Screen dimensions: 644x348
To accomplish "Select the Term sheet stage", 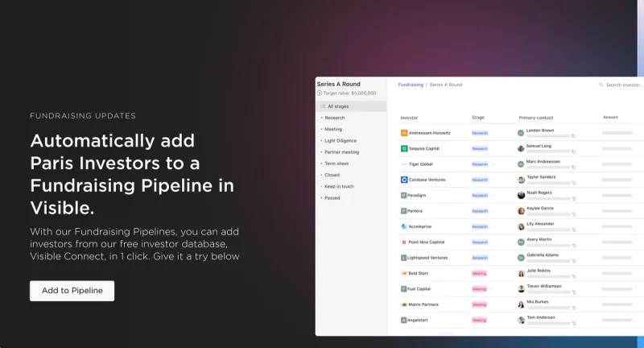I will click(x=336, y=164).
